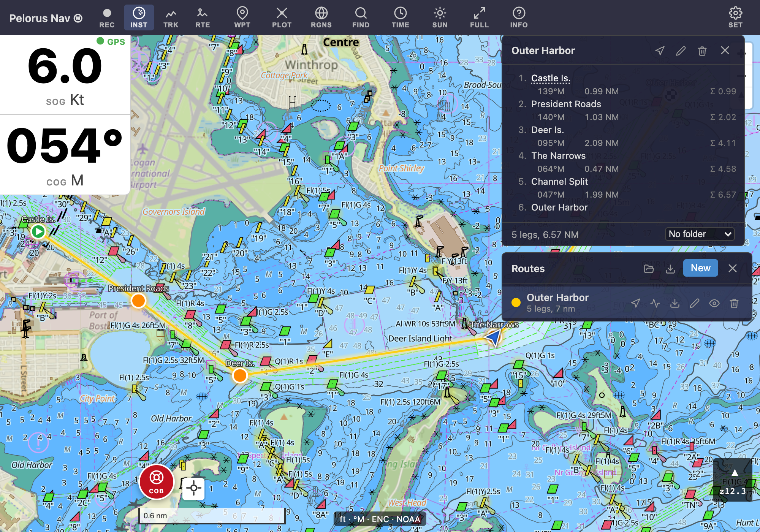Click the green Castle Is. route start marker
Image resolution: width=760 pixels, height=532 pixels.
tap(38, 231)
